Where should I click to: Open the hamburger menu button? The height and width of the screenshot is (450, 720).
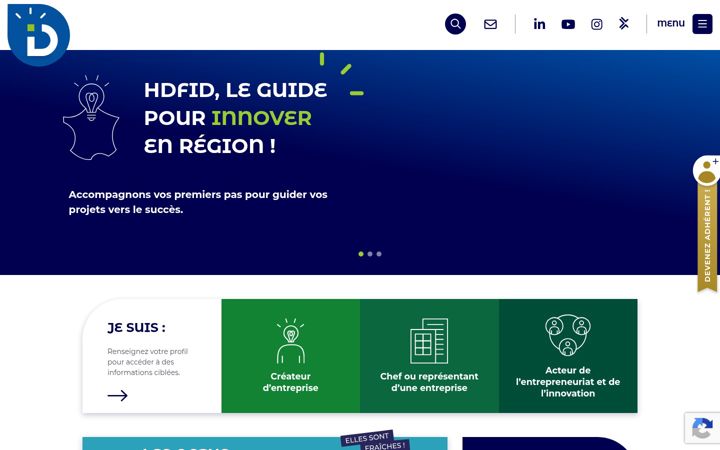pos(702,24)
